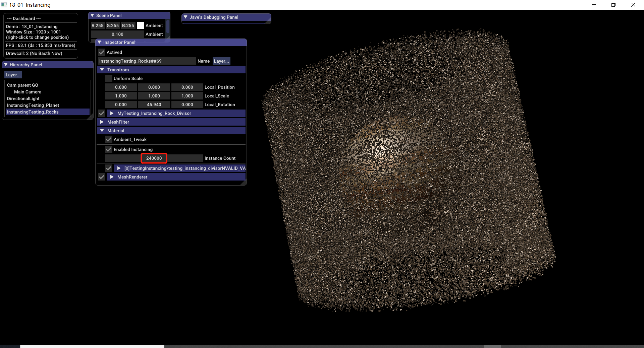Open the Layer button in Hierarchy Panel

[x=13, y=75]
